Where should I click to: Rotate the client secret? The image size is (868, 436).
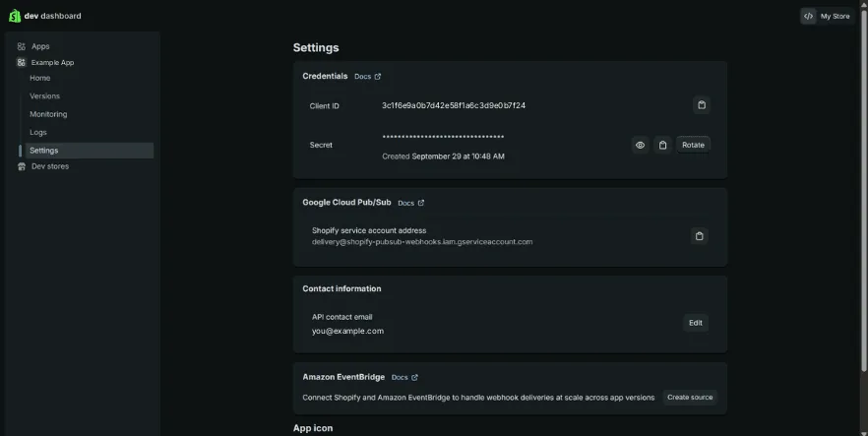coord(693,145)
